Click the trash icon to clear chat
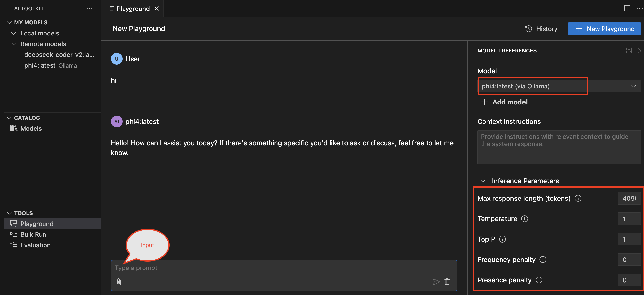Viewport: 644px width, 295px height. (x=447, y=282)
